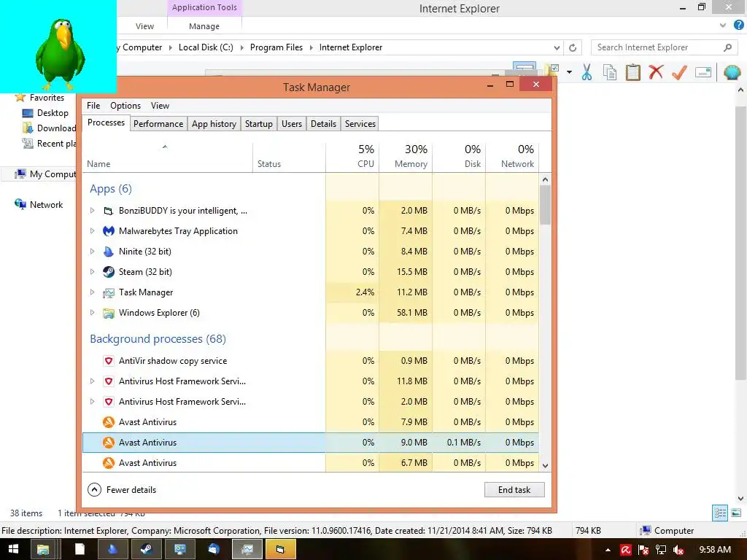Expand the Steam (32 bit) group
The image size is (747, 560).
click(93, 272)
